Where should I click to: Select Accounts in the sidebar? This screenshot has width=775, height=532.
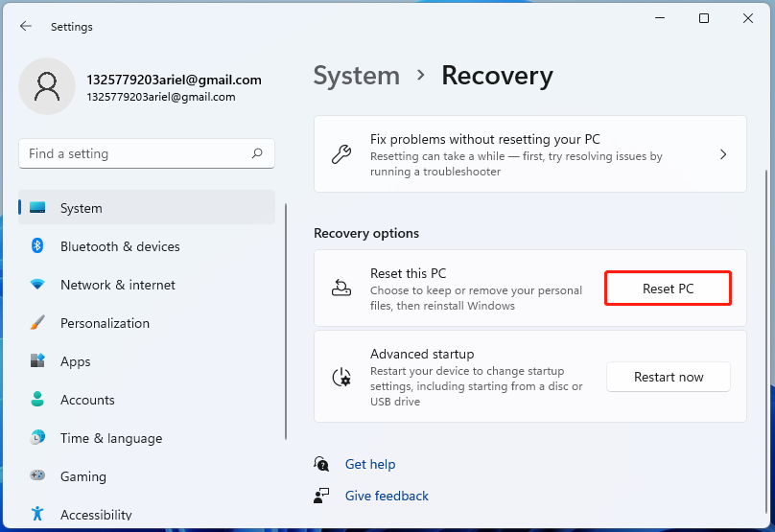point(147,400)
